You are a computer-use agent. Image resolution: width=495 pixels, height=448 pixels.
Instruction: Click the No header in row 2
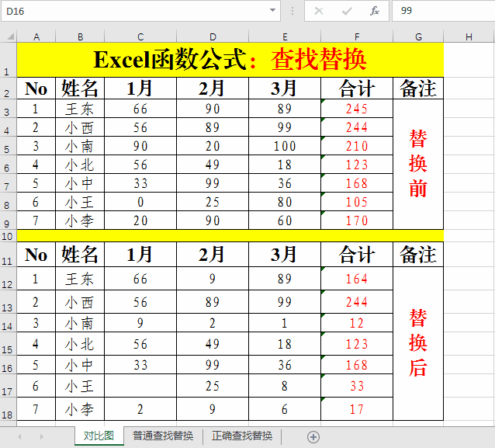[x=36, y=89]
